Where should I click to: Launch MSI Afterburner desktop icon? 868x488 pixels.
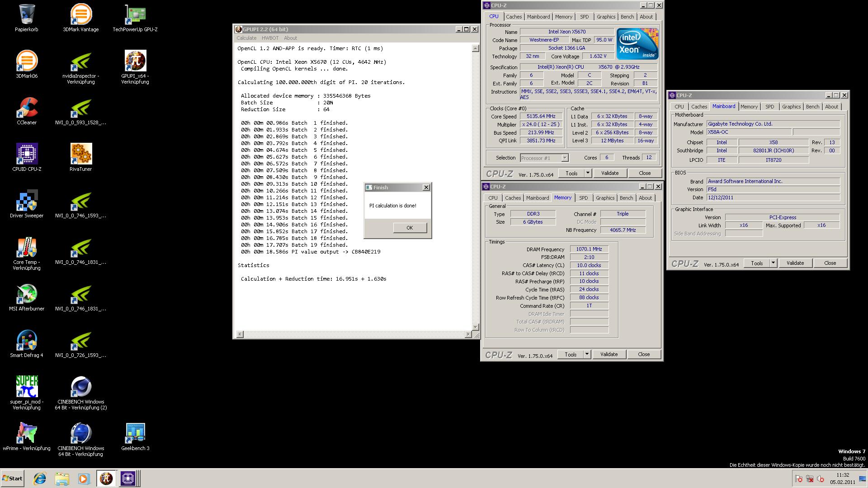pos(27,297)
